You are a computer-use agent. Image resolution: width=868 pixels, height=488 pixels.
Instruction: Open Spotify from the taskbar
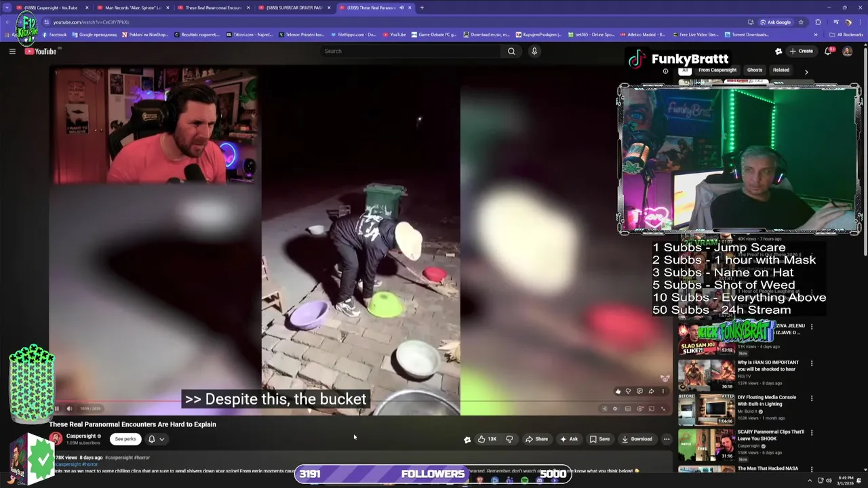525,481
